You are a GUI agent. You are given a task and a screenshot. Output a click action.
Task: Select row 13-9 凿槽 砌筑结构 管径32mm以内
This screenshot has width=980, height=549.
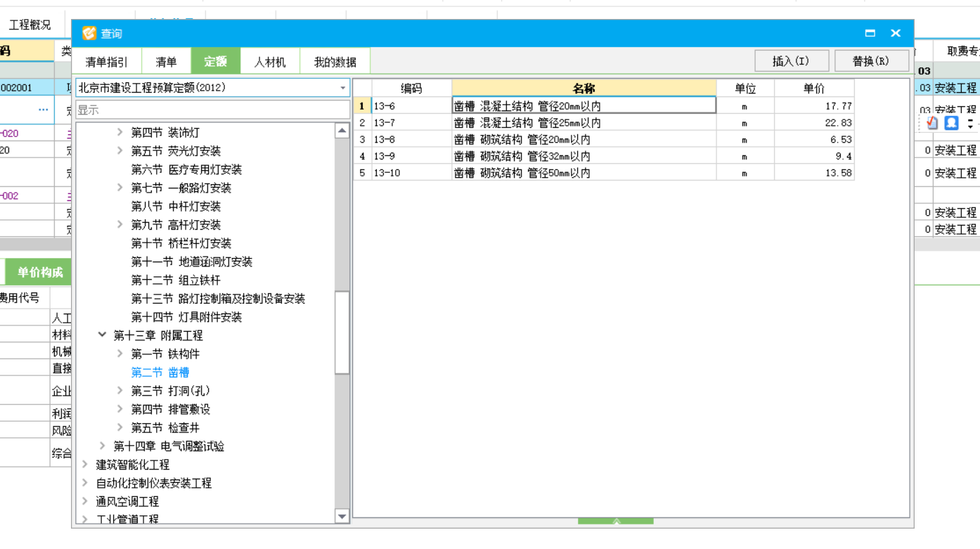604,156
